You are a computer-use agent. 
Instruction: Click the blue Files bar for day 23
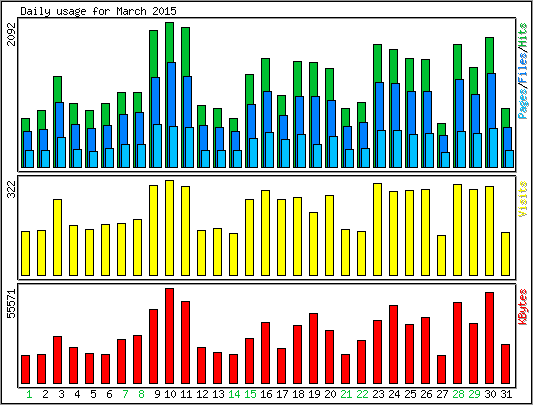click(x=379, y=106)
